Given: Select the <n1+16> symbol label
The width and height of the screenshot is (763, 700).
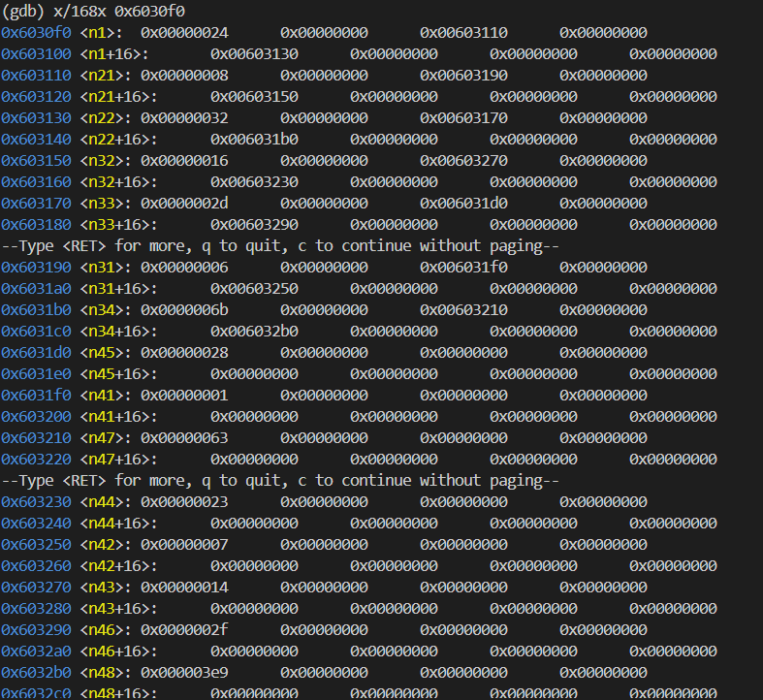Looking at the screenshot, I should [110, 54].
